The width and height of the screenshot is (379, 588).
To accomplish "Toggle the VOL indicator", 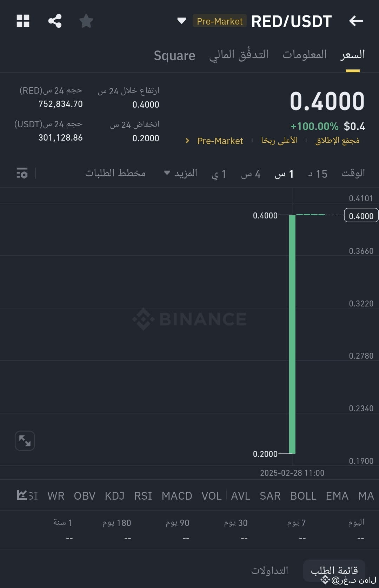I will (212, 496).
